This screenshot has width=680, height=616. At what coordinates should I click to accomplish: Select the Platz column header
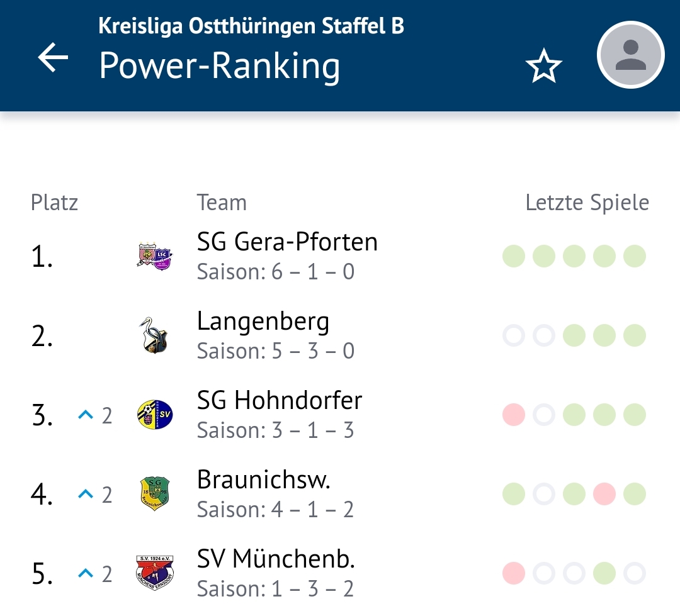pos(54,203)
